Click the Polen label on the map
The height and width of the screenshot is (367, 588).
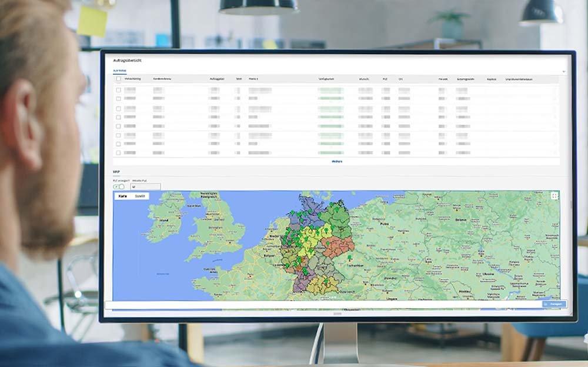(x=384, y=223)
